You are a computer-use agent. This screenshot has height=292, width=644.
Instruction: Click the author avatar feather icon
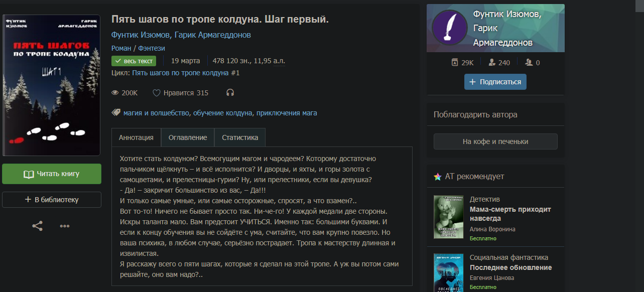tap(450, 28)
